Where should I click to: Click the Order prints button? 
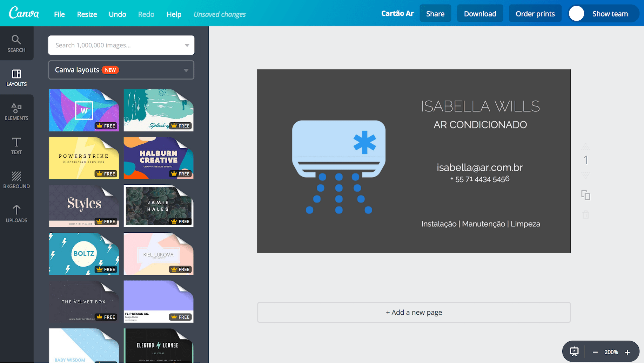(535, 14)
